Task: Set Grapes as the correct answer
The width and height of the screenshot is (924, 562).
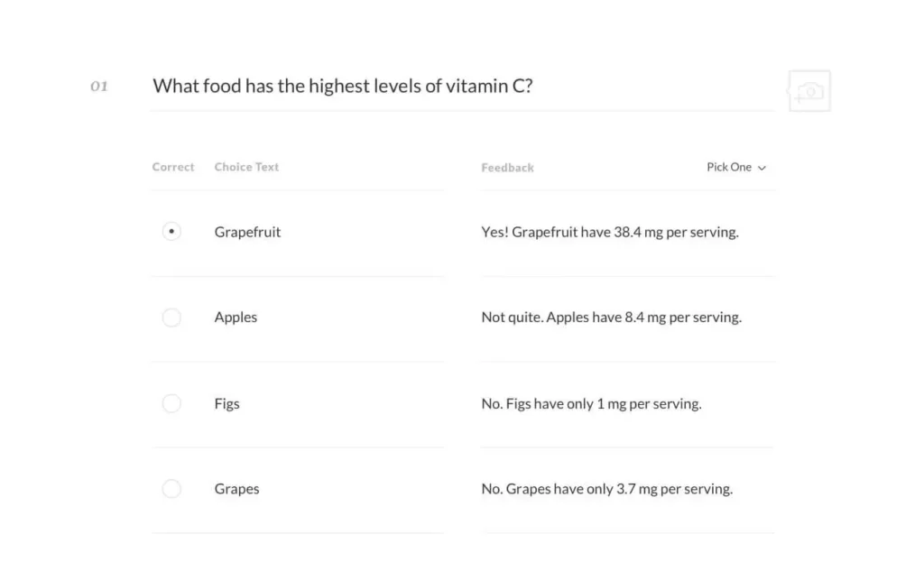Action: point(171,489)
